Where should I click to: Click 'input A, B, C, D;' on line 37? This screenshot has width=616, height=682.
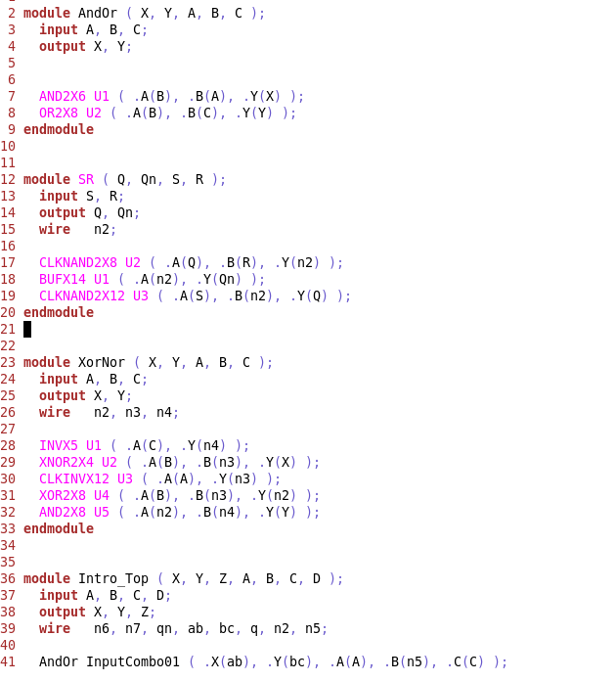point(105,596)
